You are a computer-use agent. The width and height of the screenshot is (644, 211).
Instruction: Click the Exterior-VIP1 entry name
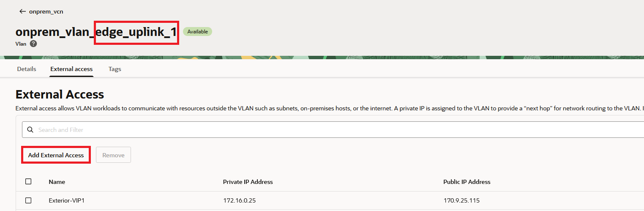[x=67, y=200]
